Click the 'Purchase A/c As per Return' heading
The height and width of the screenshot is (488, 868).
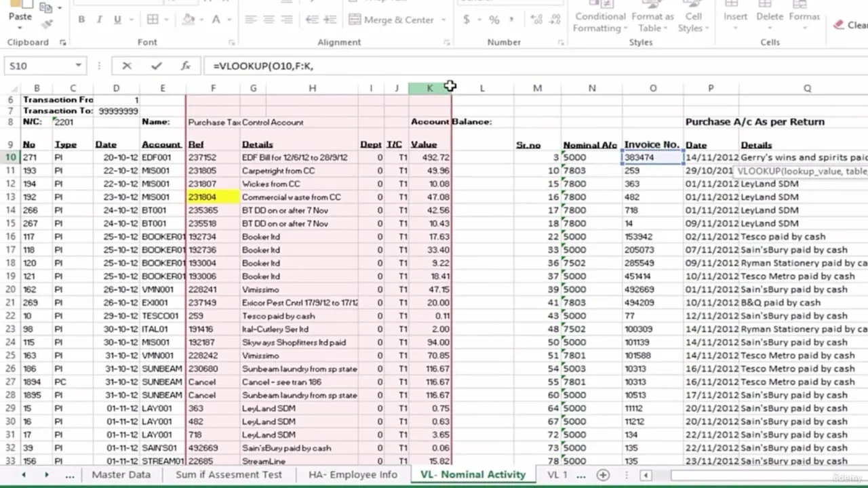click(755, 122)
